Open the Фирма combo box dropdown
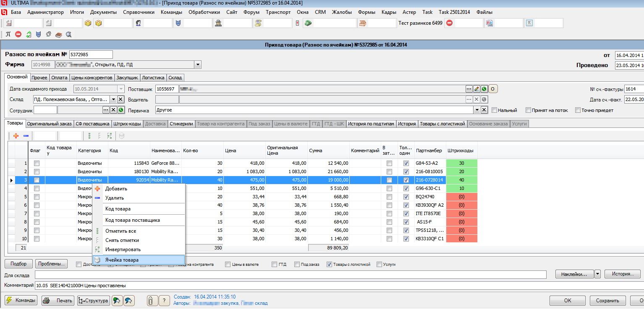 coord(198,65)
